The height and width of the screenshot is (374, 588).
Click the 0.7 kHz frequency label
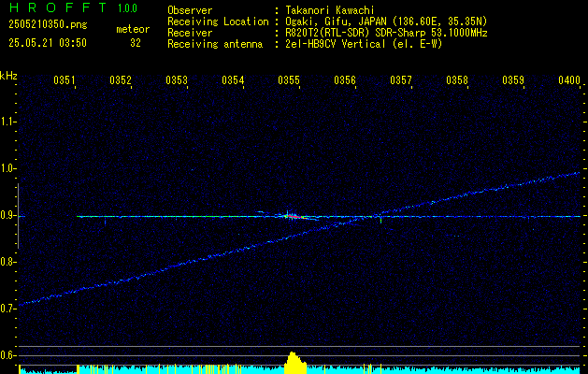coord(7,309)
